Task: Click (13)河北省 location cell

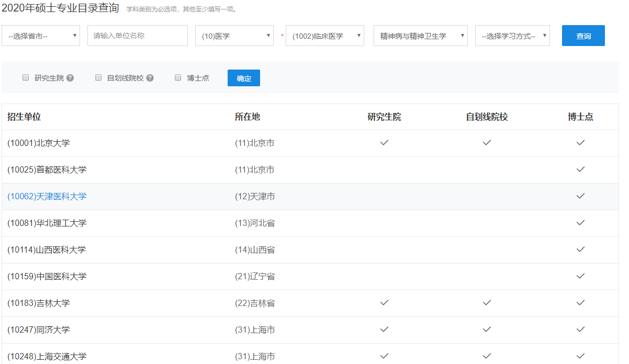Action: 255,223
